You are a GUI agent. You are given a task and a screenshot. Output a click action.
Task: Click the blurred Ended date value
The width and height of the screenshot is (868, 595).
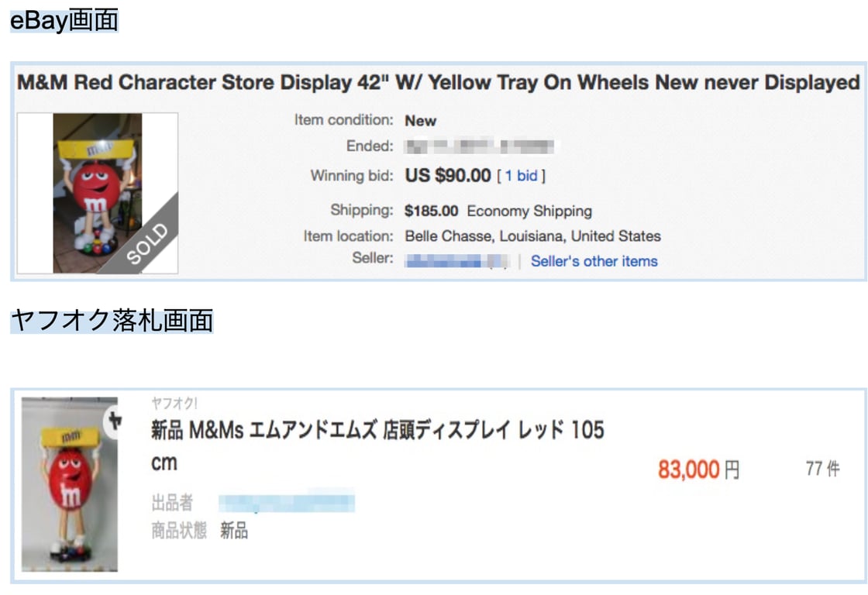click(x=480, y=146)
